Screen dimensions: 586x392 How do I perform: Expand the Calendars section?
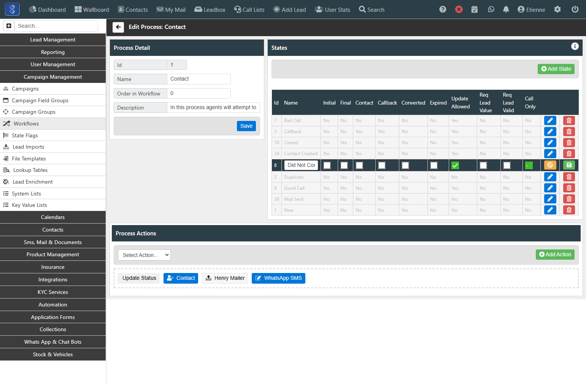click(53, 217)
